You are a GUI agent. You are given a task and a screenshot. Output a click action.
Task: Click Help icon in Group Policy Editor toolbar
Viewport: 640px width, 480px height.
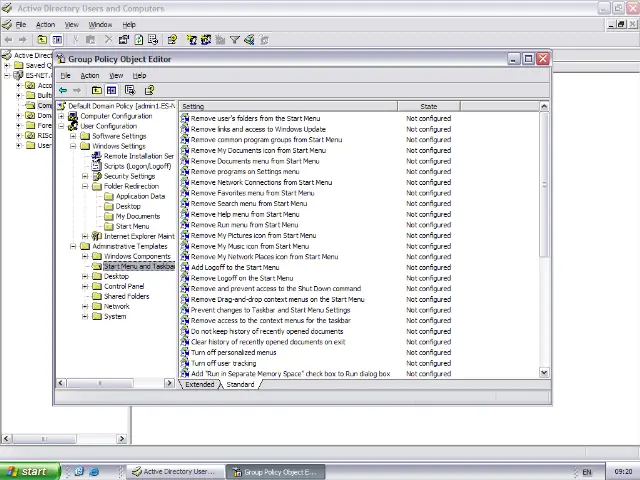(x=149, y=90)
